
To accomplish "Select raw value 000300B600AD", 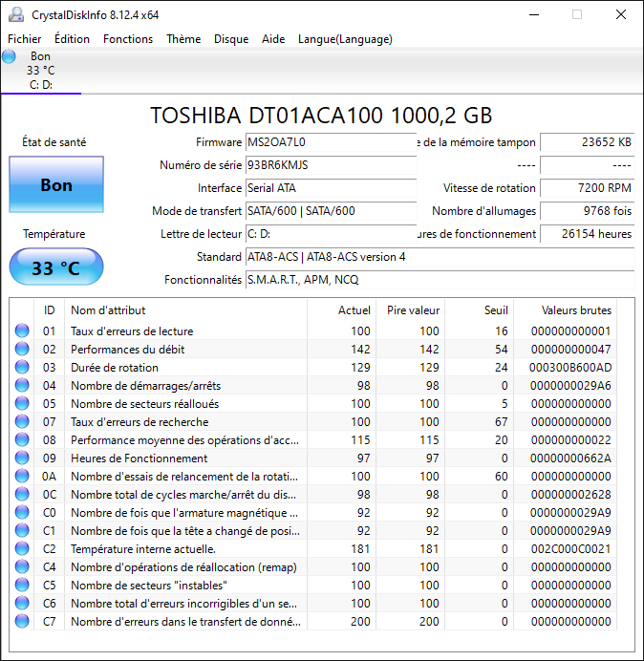I will click(570, 367).
